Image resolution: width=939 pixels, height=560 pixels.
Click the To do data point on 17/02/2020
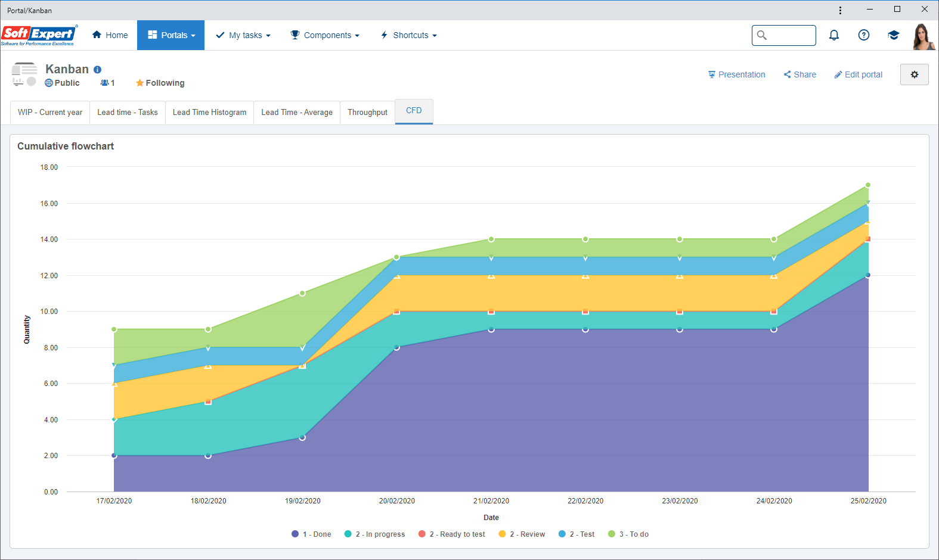pos(114,329)
